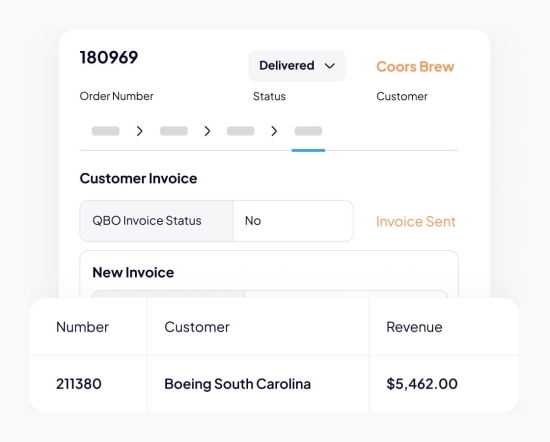
Task: Click the QBO Invoice Status value field
Action: tap(293, 221)
